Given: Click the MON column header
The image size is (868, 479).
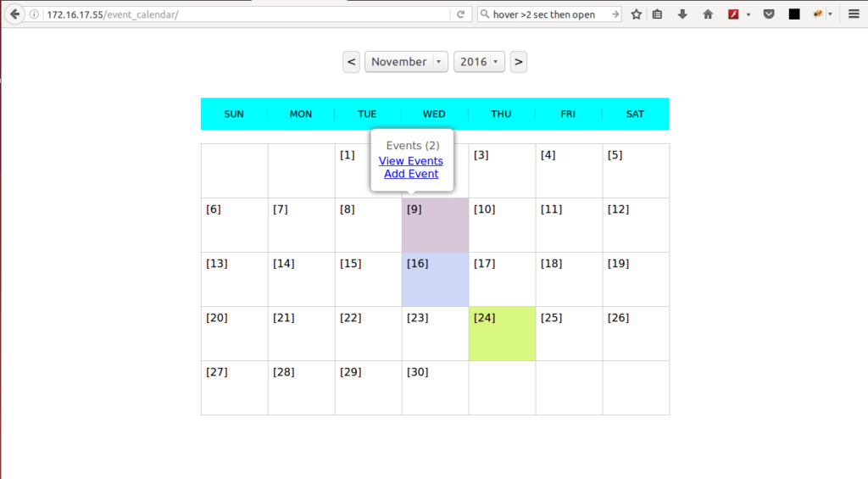Looking at the screenshot, I should click(x=301, y=114).
